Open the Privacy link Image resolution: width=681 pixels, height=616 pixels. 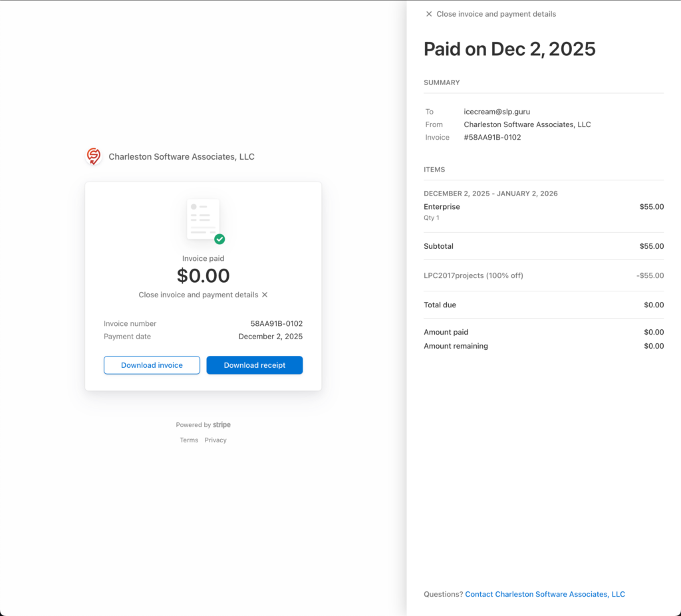pos(215,440)
